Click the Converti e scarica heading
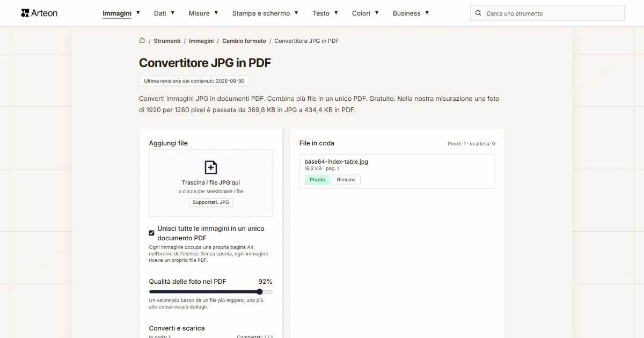The height and width of the screenshot is (338, 644). coord(177,328)
